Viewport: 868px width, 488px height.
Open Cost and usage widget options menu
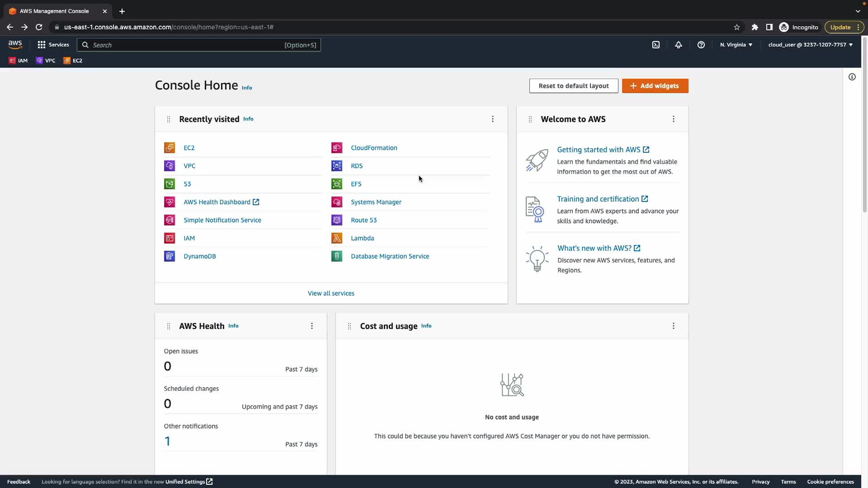(674, 326)
